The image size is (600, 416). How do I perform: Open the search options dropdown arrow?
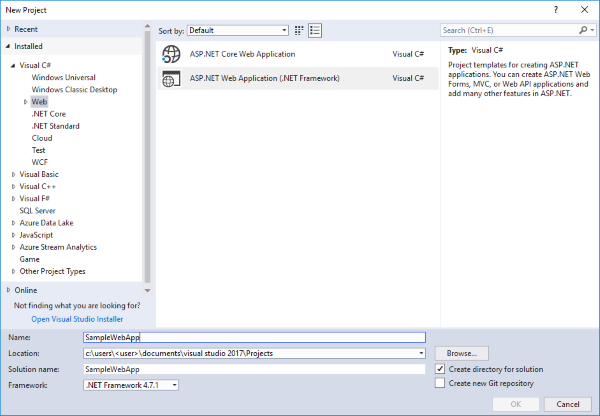592,30
